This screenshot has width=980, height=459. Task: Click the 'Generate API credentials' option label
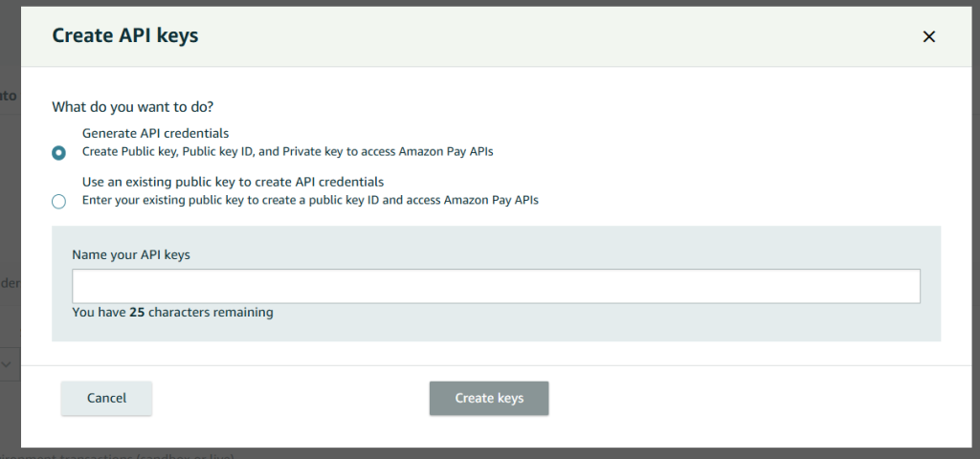pos(155,134)
